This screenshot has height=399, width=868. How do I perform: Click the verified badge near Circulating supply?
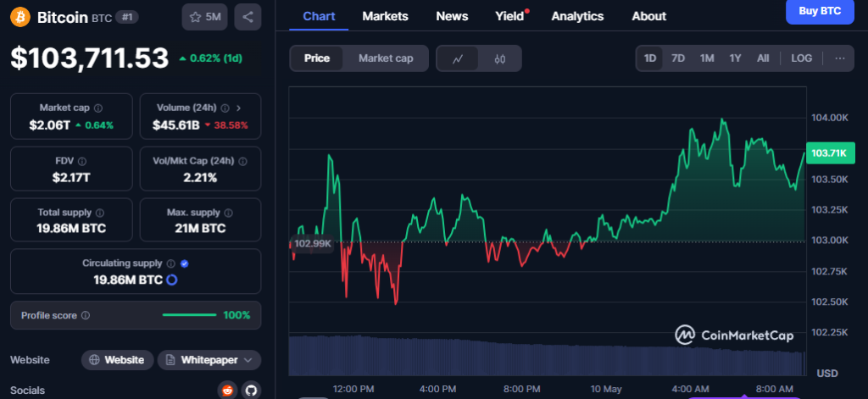pyautogui.click(x=185, y=263)
